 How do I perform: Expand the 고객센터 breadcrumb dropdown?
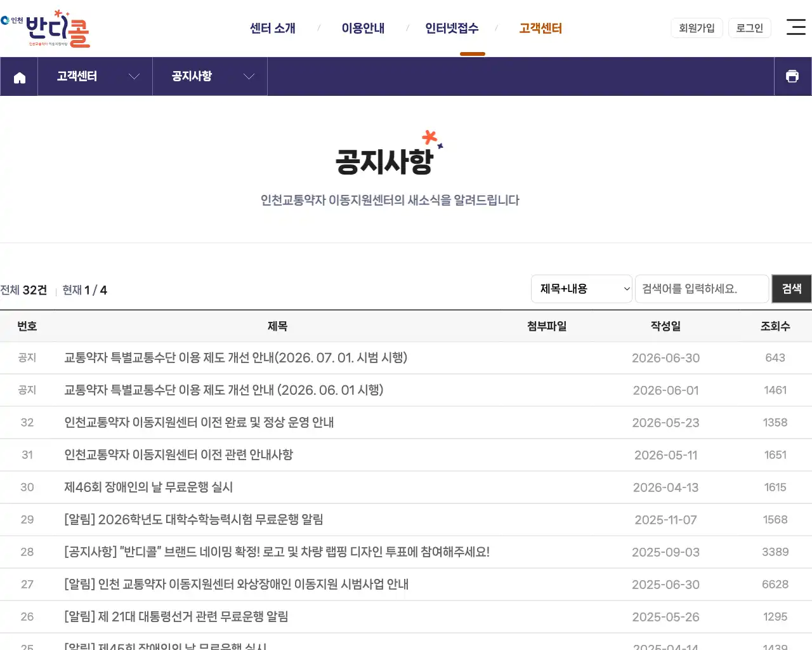coord(95,76)
